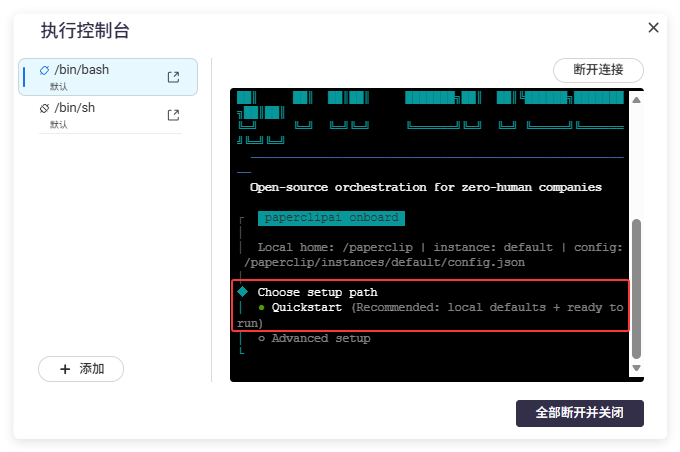
Task: Click the terminal vertical scrollbar thumb
Action: coord(636,289)
